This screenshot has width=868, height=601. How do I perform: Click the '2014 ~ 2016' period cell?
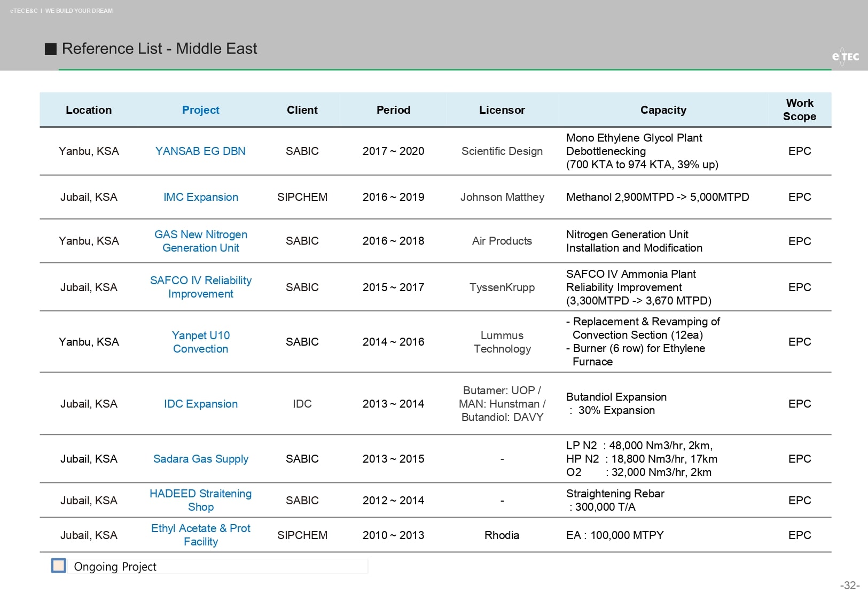pos(394,342)
